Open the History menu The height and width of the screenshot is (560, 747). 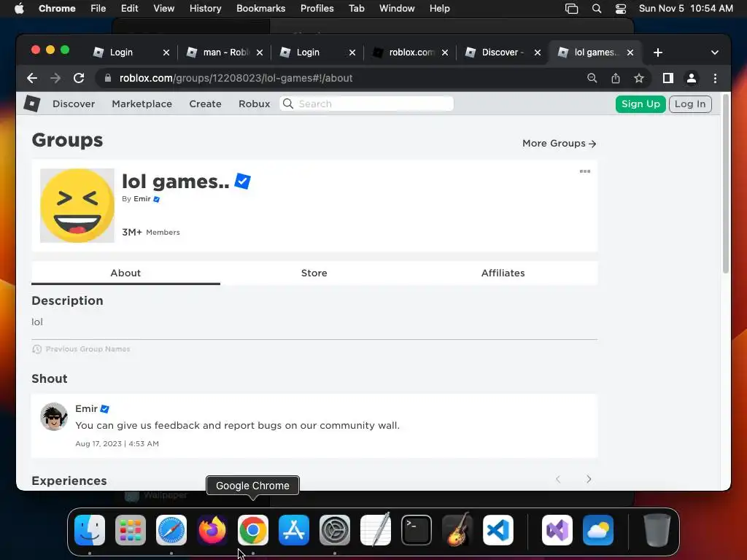tap(205, 9)
